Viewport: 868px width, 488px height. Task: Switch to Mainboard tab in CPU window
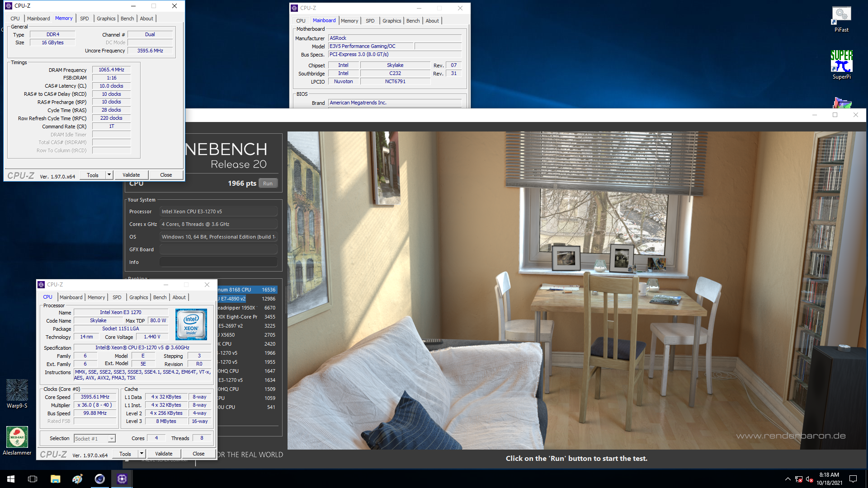tap(71, 297)
